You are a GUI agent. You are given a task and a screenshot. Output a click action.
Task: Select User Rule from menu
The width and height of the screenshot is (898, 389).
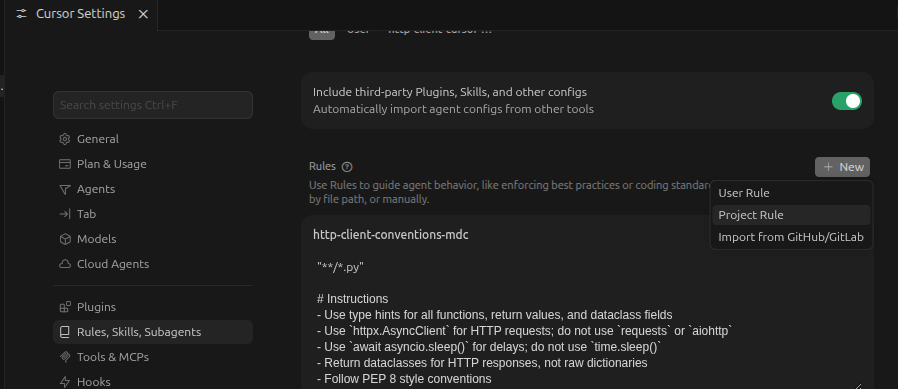(791, 193)
